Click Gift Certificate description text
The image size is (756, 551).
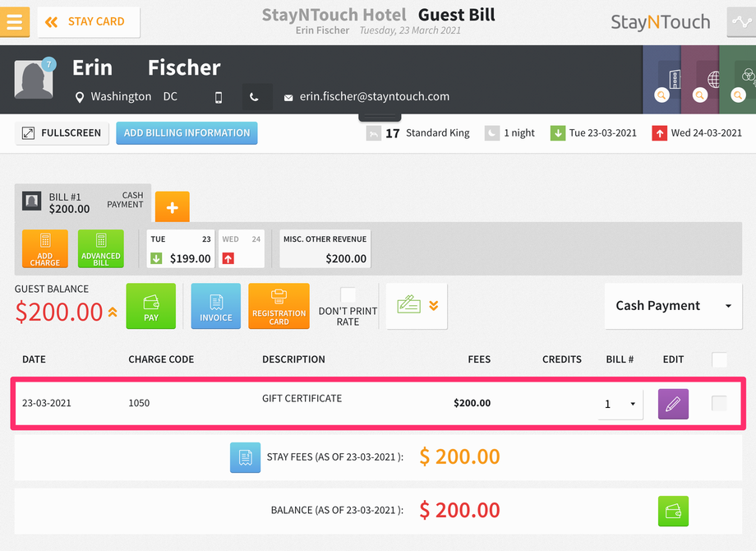pyautogui.click(x=302, y=399)
